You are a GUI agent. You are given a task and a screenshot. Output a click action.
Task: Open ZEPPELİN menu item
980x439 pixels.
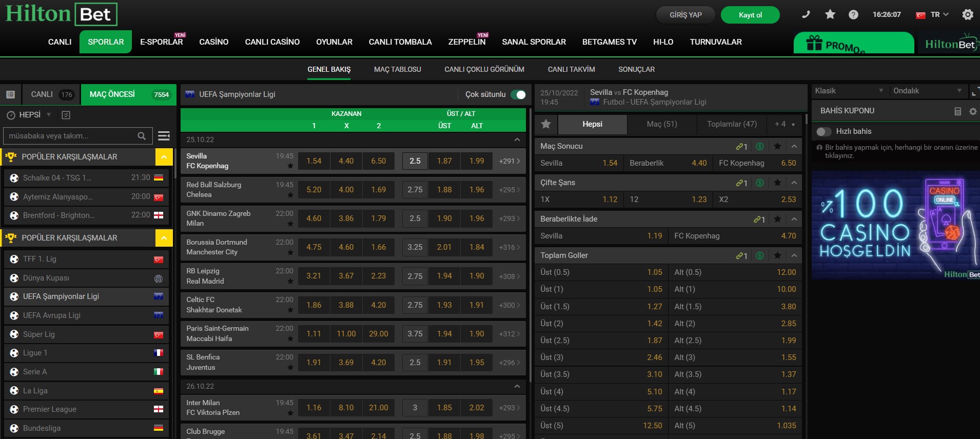467,42
